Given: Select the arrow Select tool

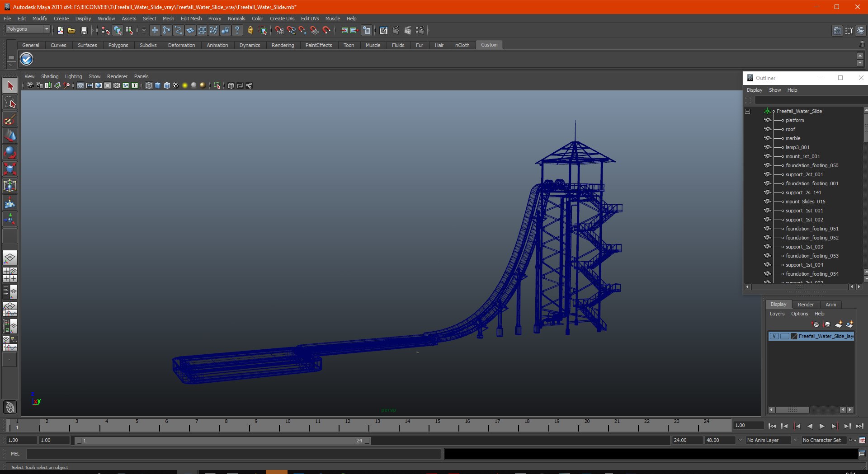Looking at the screenshot, I should click(10, 86).
